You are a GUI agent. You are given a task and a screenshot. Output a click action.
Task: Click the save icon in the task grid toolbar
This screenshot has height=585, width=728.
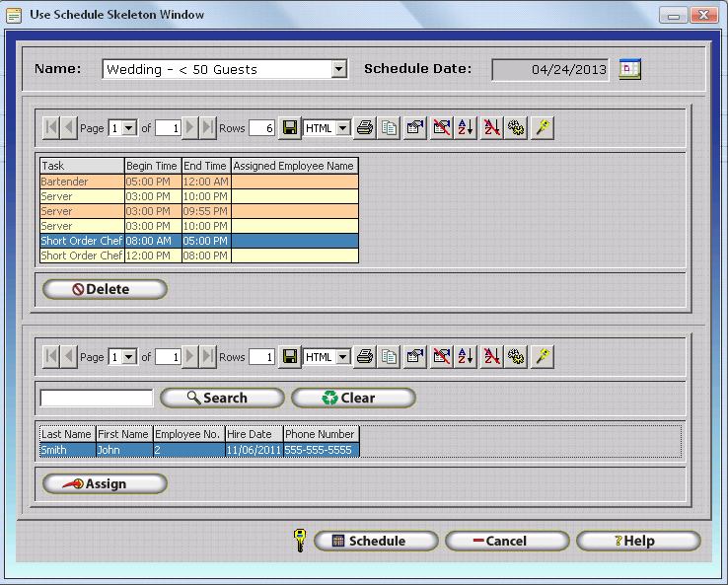pos(290,128)
